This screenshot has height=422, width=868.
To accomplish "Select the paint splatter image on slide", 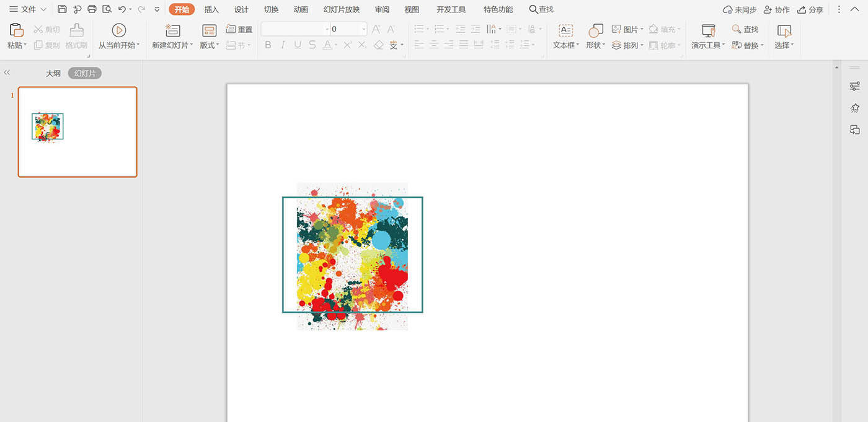I will tap(352, 256).
